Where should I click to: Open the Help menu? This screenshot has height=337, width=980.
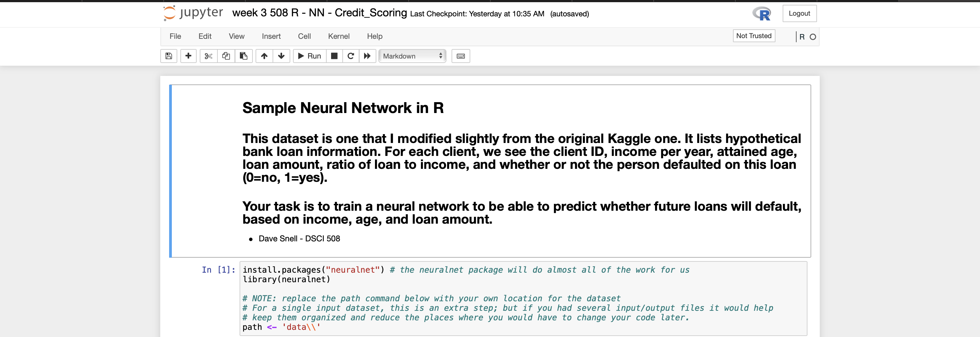pyautogui.click(x=374, y=36)
